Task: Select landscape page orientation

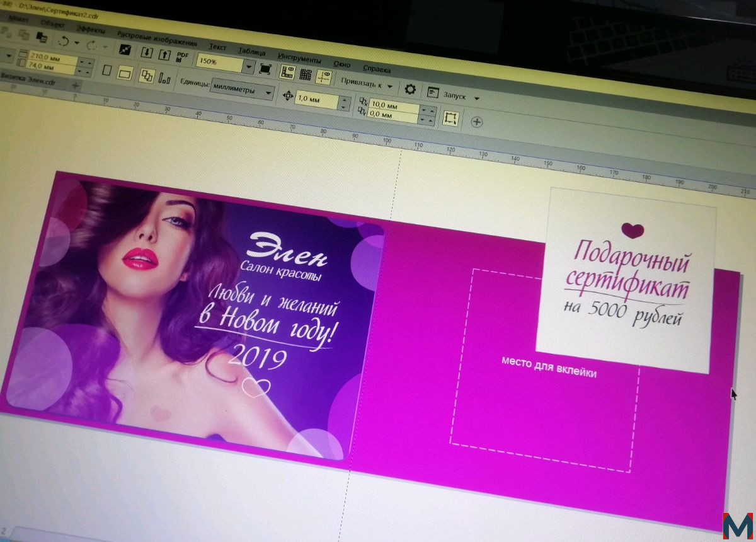Action: pos(124,72)
